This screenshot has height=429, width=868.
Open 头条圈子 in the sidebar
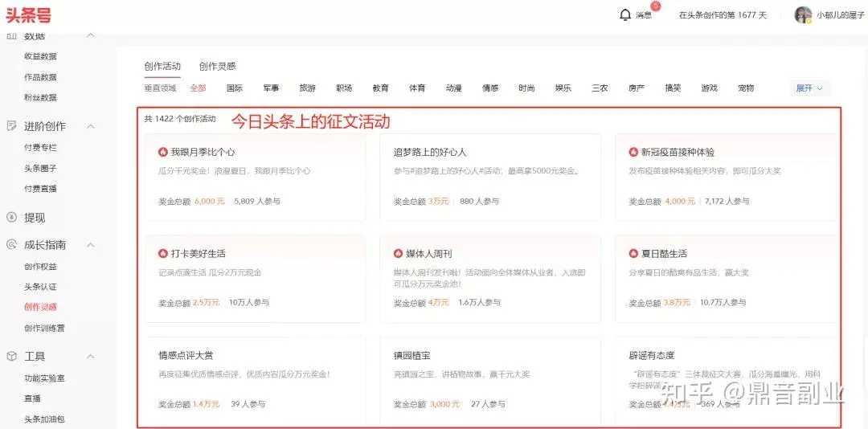(x=40, y=168)
